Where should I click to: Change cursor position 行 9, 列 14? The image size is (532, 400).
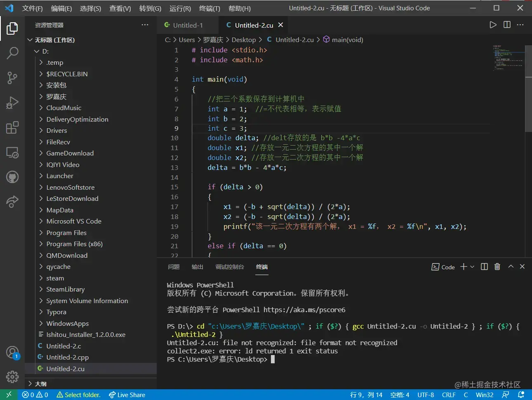point(366,395)
